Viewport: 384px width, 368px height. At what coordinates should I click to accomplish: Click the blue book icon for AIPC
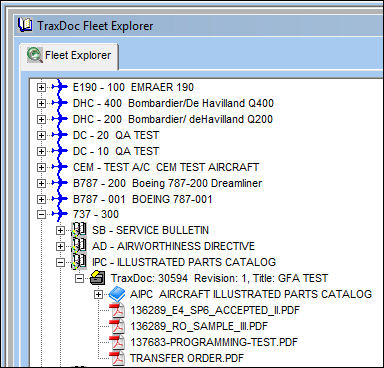pos(117,294)
